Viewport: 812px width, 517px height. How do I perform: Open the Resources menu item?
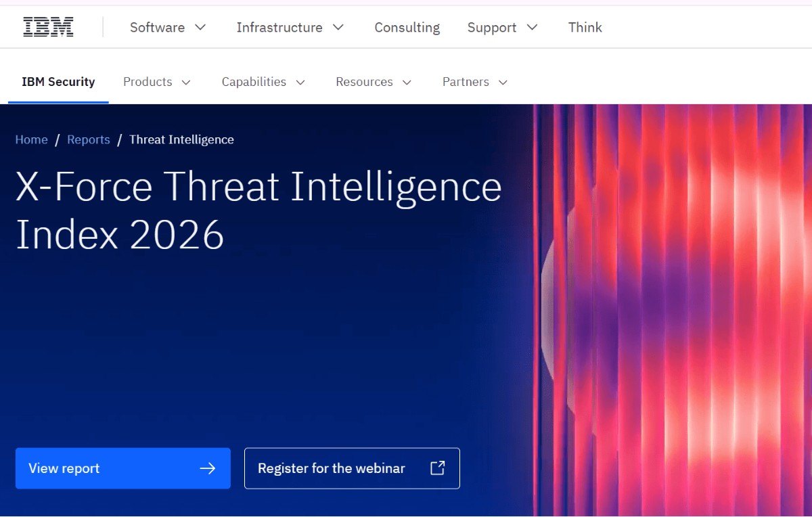[374, 82]
